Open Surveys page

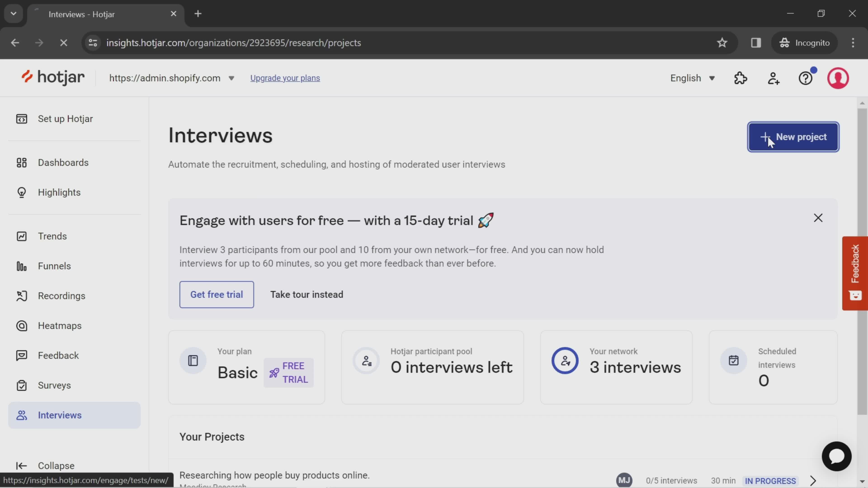74,385
